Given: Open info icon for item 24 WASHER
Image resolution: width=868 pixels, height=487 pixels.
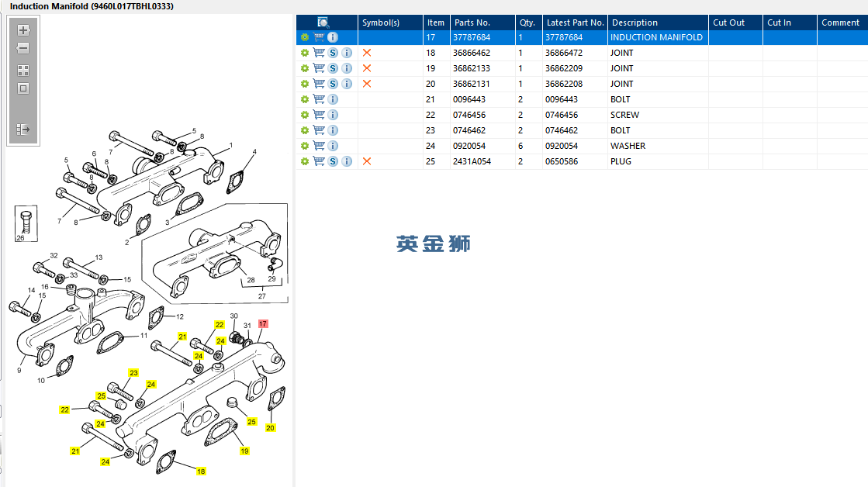Looking at the screenshot, I should (x=333, y=146).
